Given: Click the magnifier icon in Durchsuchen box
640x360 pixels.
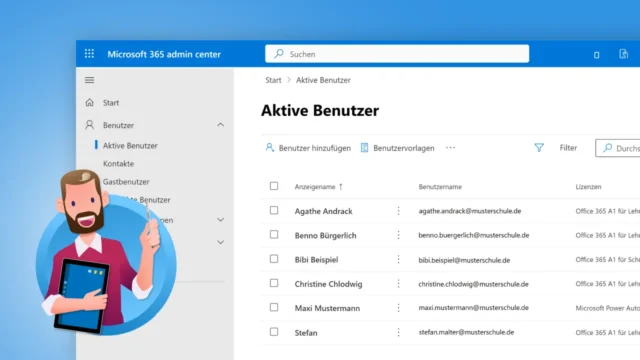Looking at the screenshot, I should tap(607, 148).
